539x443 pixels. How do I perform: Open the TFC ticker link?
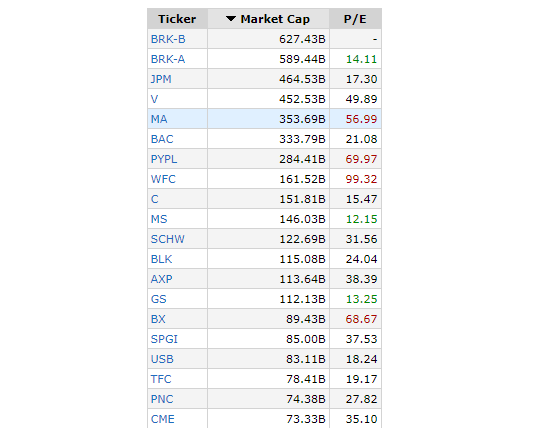tap(161, 379)
